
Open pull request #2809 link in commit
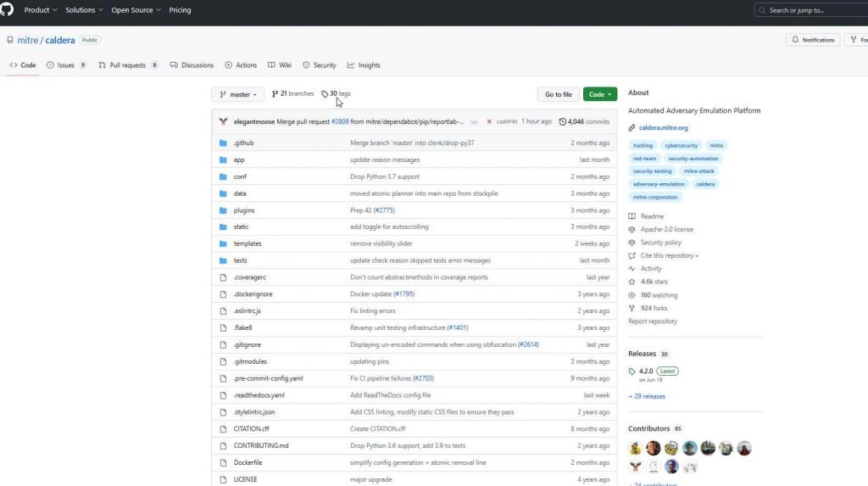(x=340, y=122)
